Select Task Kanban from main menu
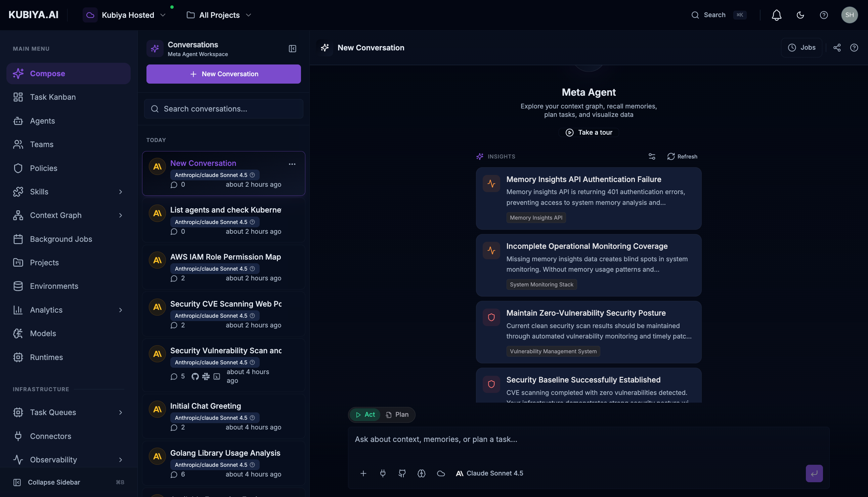Viewport: 868px width, 497px height. tap(52, 97)
